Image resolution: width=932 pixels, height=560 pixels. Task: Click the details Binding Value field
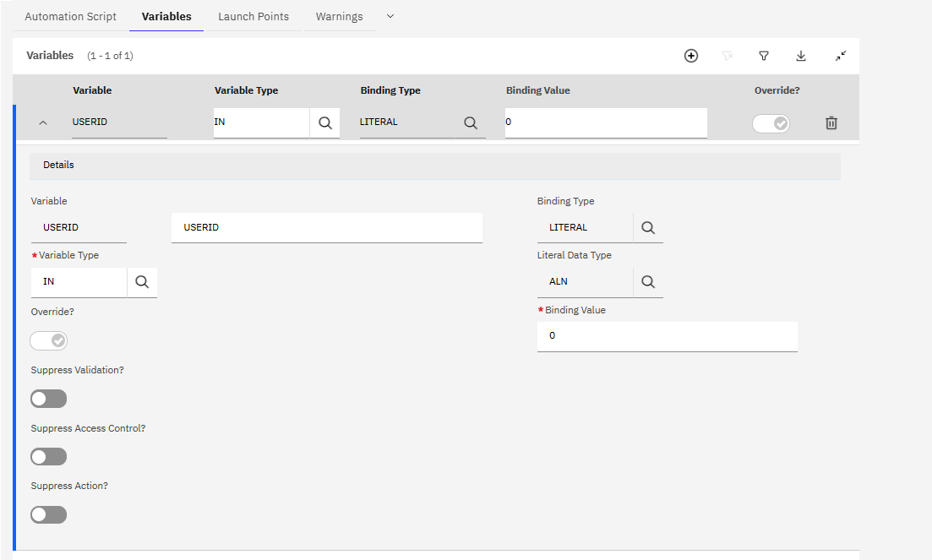pos(667,335)
